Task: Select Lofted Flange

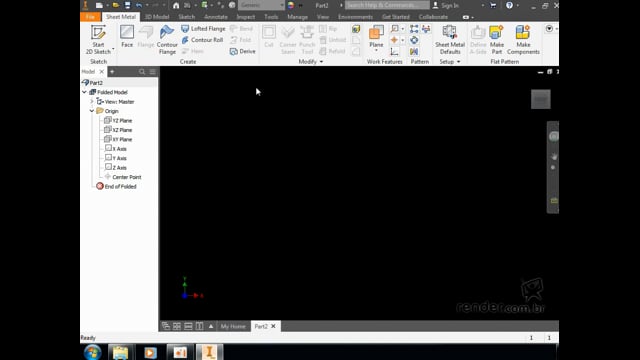Action: point(203,29)
